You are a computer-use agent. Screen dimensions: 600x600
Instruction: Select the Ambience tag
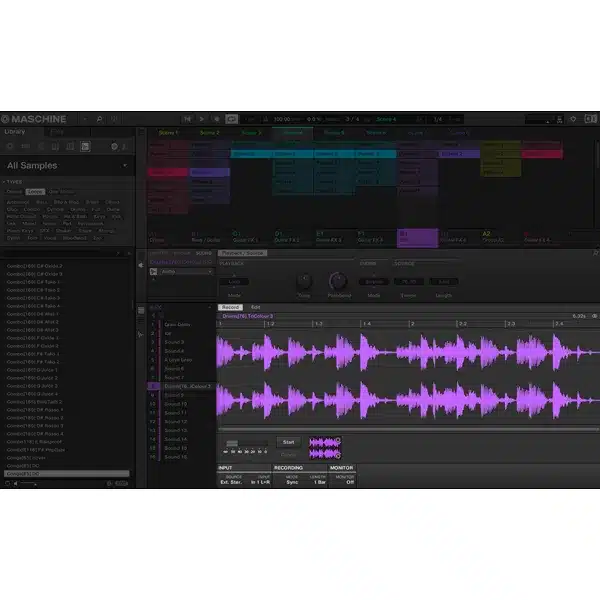click(18, 202)
